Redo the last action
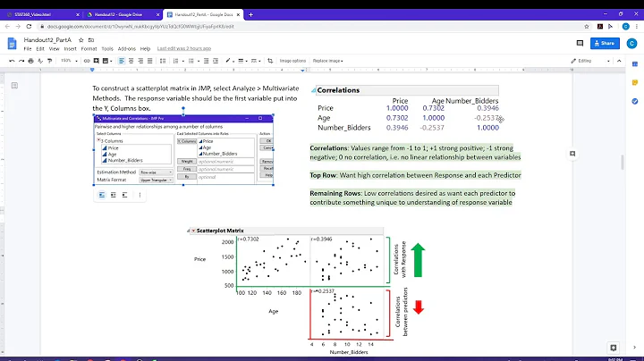Viewport: 644px width, 361px height. click(21, 61)
